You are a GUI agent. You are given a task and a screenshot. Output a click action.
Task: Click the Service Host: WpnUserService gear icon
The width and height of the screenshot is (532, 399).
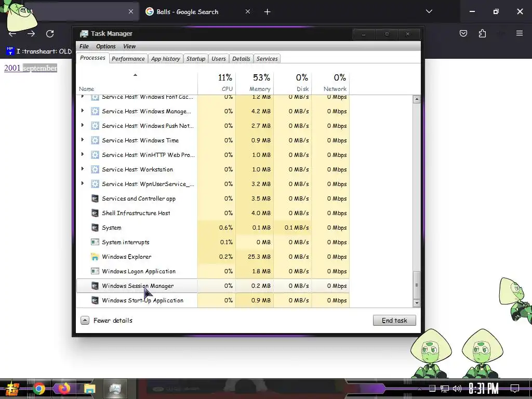95,184
